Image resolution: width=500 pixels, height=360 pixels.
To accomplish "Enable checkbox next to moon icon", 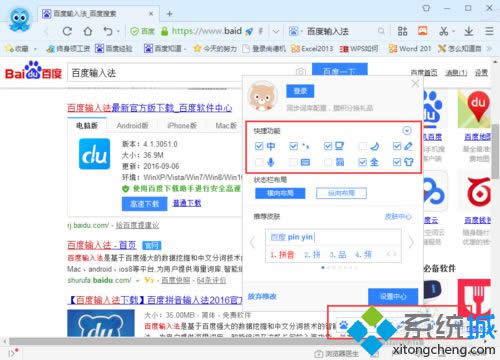I will [362, 146].
